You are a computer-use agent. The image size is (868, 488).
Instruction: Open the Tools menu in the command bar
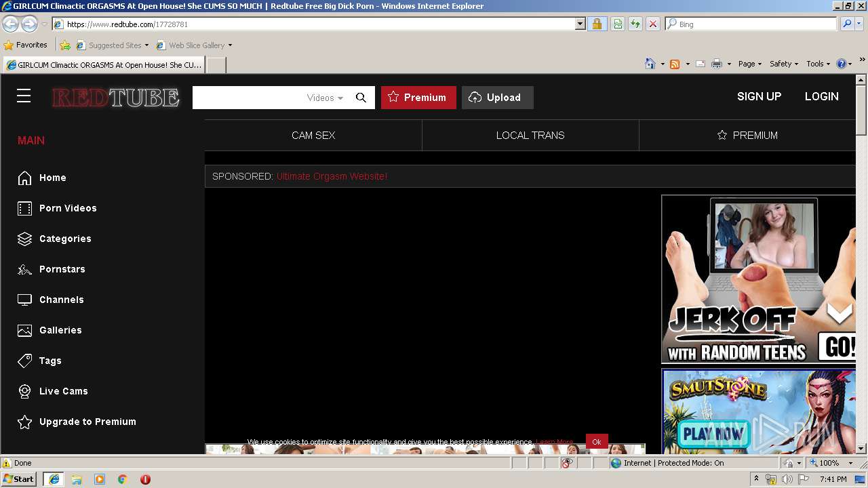tap(818, 64)
